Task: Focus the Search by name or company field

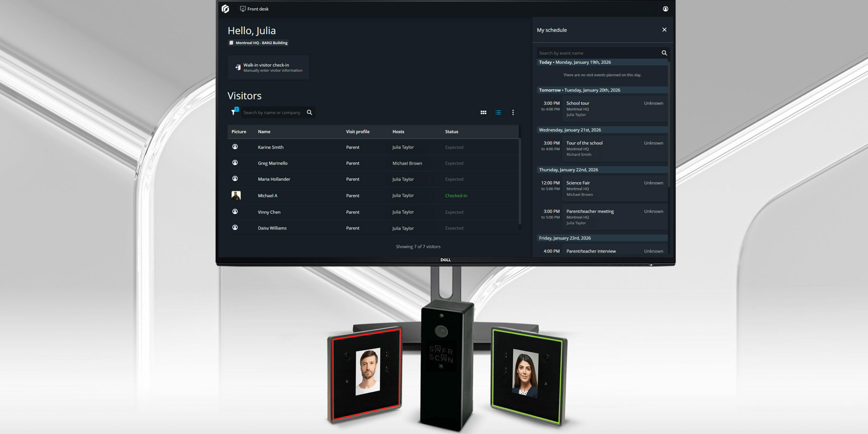Action: click(x=272, y=113)
